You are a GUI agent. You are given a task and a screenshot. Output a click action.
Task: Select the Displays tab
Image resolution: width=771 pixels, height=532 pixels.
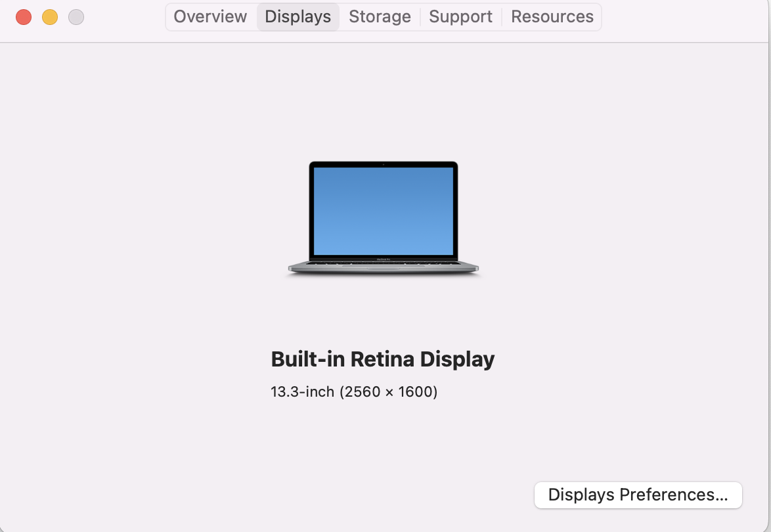click(298, 16)
